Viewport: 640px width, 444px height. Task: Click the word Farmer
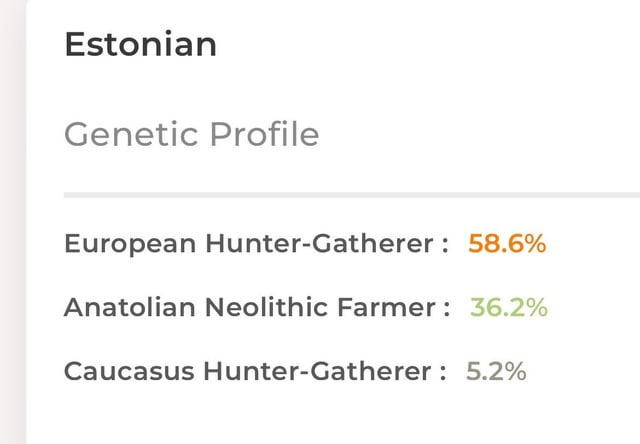(x=386, y=307)
